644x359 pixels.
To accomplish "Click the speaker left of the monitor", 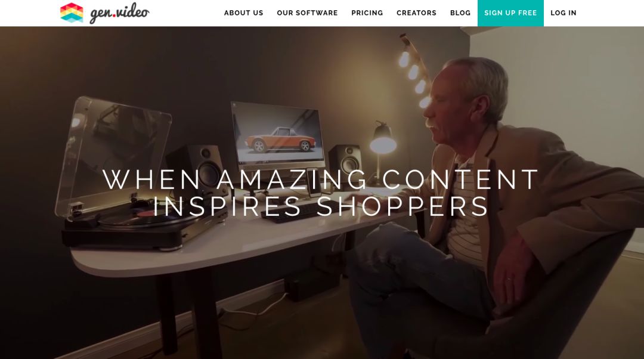I will coord(197,169).
